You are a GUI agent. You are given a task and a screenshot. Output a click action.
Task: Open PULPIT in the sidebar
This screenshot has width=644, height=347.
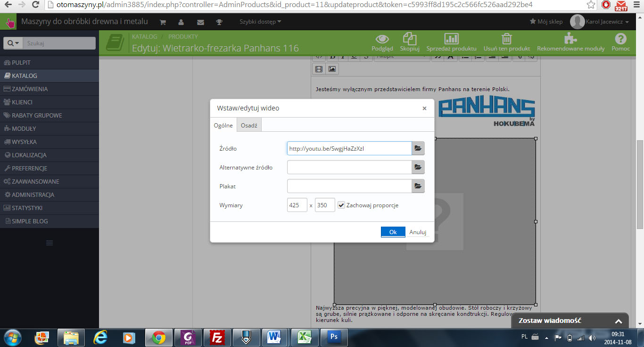tap(50, 62)
